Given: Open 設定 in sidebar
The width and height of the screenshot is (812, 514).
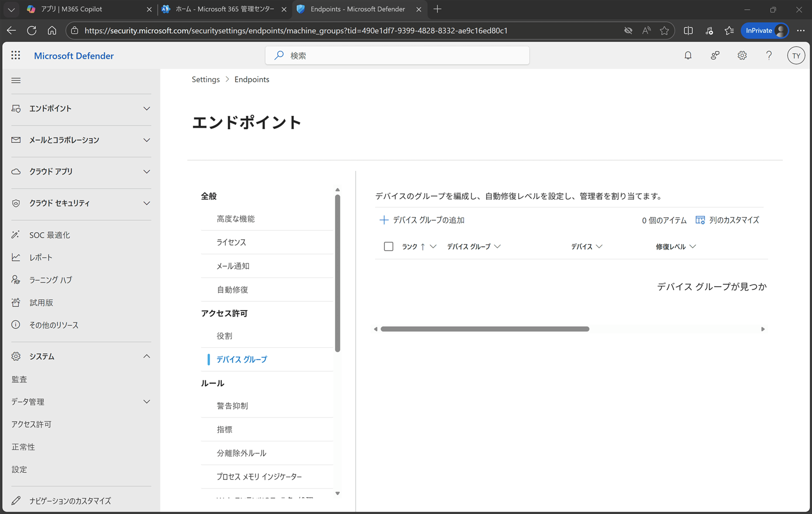Looking at the screenshot, I should pyautogui.click(x=19, y=470).
